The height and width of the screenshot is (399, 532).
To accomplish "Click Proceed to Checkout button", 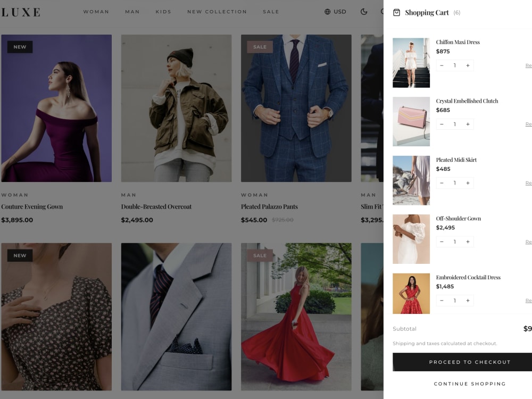I will [462, 362].
